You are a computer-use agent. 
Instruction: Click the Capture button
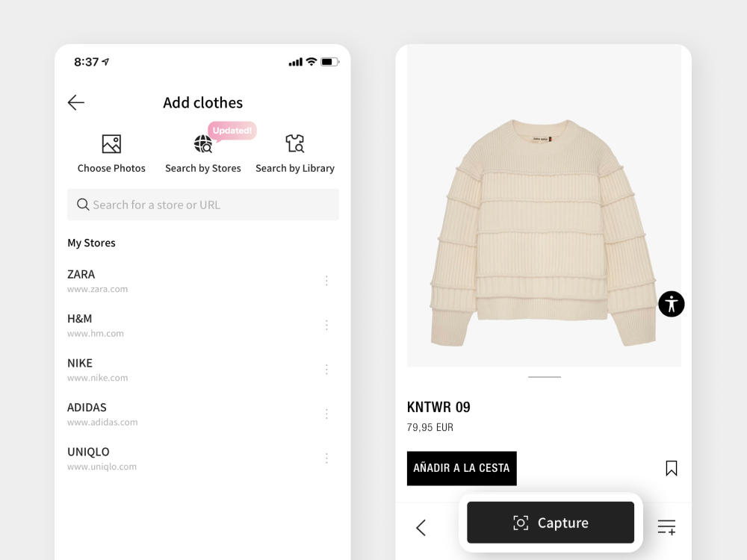point(551,523)
